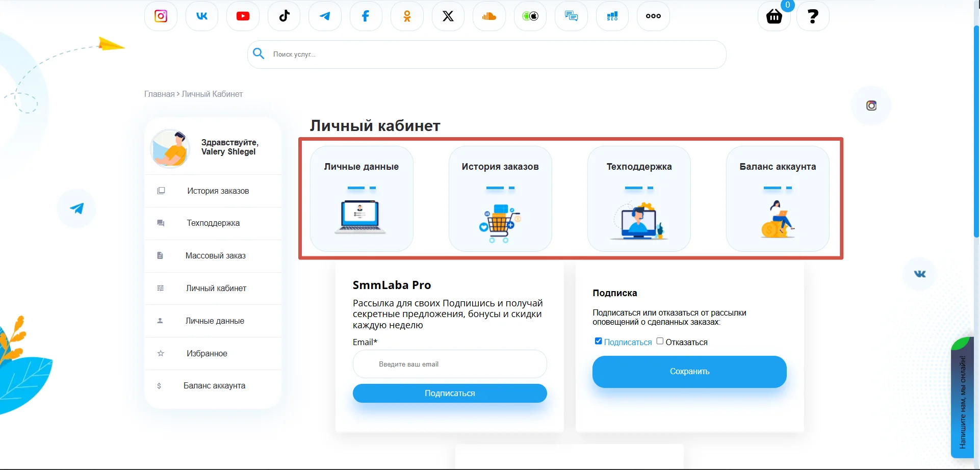Viewport: 980px width, 470px height.
Task: Follow the Главная breadcrumb link
Action: [159, 94]
